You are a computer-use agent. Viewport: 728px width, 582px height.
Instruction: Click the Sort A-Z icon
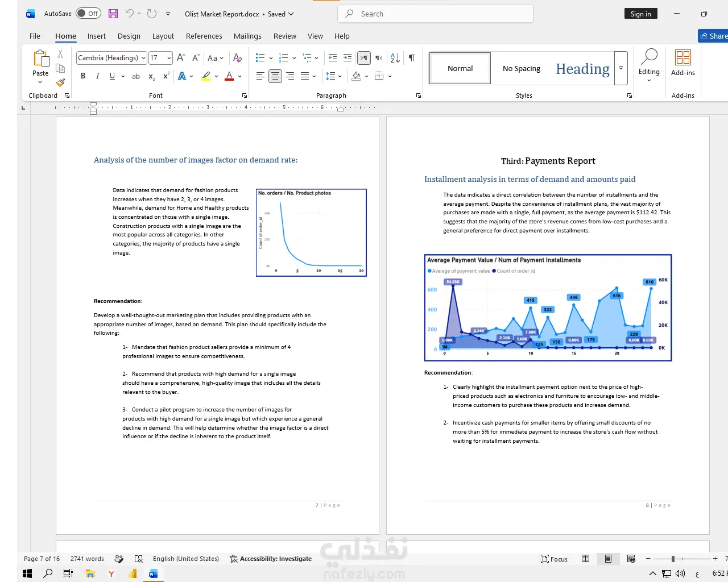[395, 57]
